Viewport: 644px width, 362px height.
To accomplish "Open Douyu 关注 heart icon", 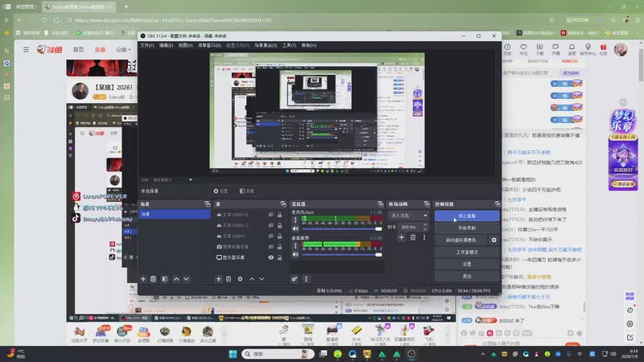I will (523, 49).
